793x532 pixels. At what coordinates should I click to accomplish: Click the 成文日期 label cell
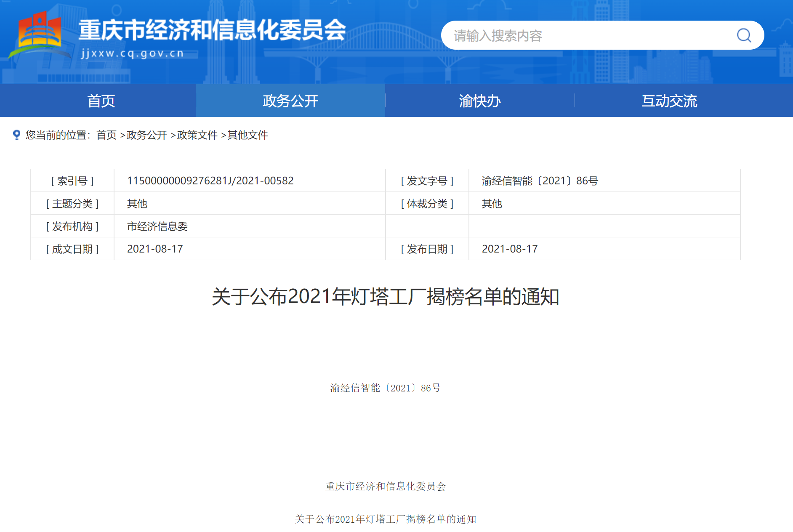point(72,249)
